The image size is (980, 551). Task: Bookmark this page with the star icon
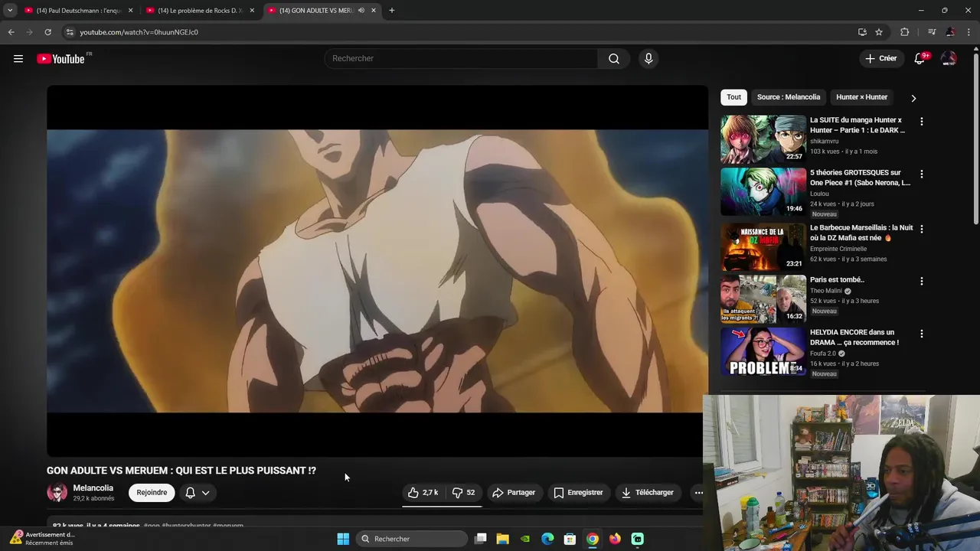coord(879,32)
